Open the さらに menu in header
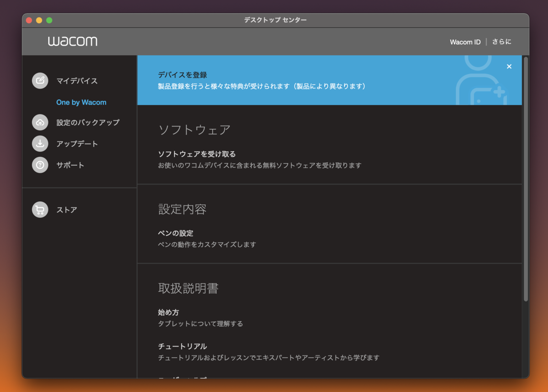The image size is (548, 392). coord(501,42)
